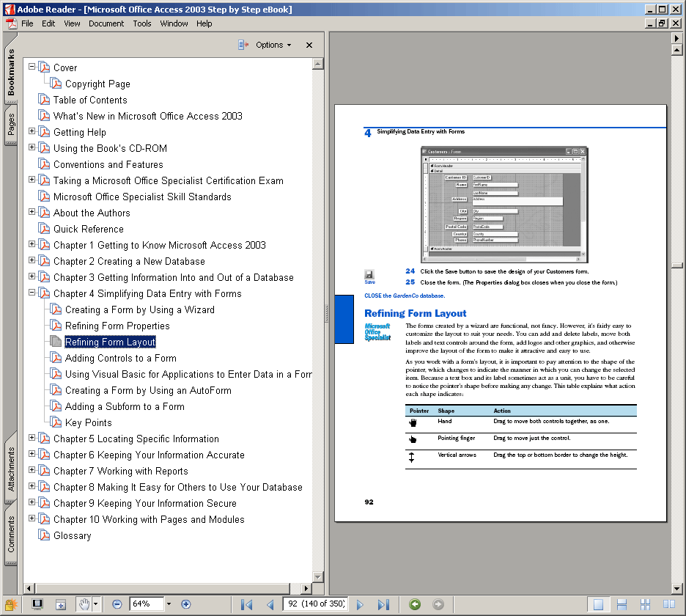
Task: Expand the Chapter 10 bookmark
Action: 32,518
